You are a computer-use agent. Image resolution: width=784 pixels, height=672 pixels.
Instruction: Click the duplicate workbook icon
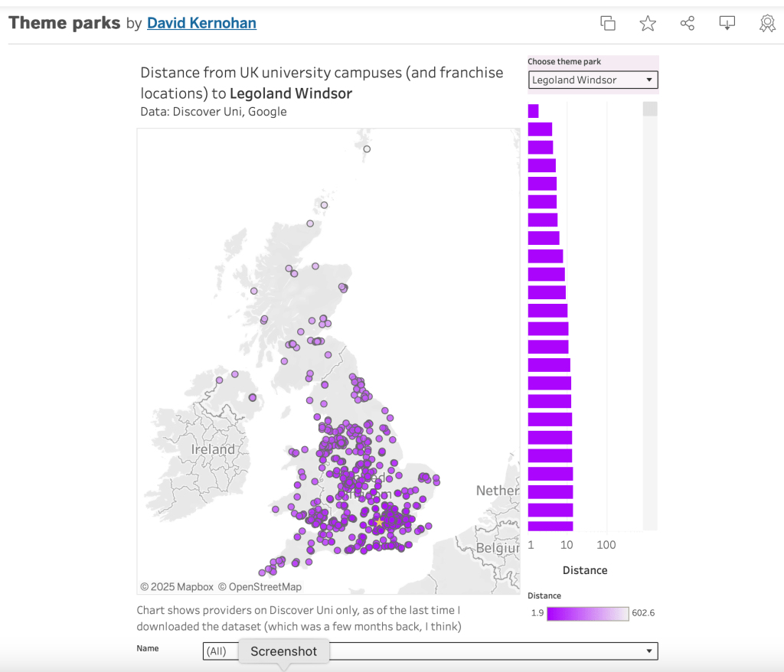point(608,23)
